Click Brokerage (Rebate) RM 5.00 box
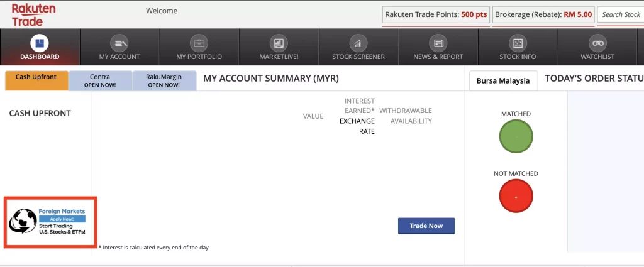This screenshot has width=644, height=267. pos(543,15)
